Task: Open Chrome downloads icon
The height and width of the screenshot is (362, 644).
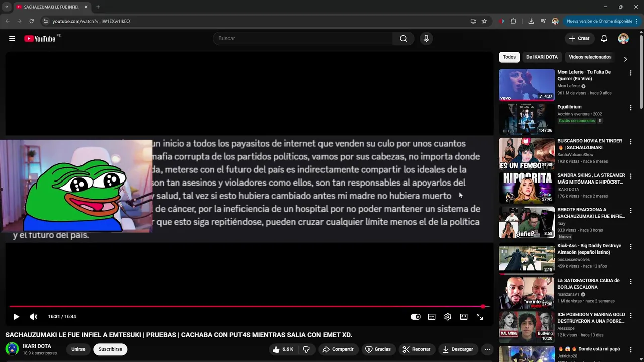Action: pyautogui.click(x=531, y=21)
